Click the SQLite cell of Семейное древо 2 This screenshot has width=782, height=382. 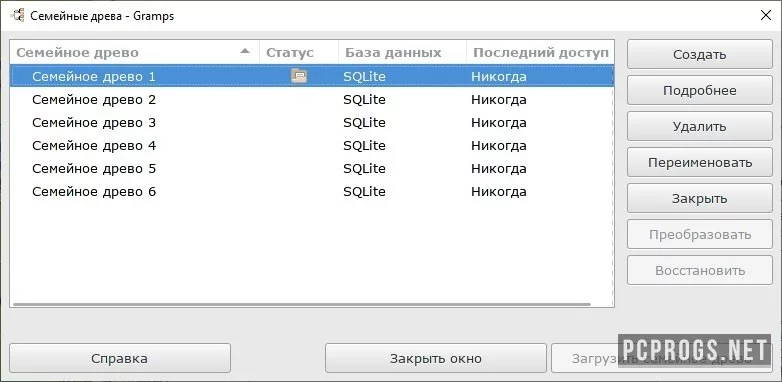364,100
